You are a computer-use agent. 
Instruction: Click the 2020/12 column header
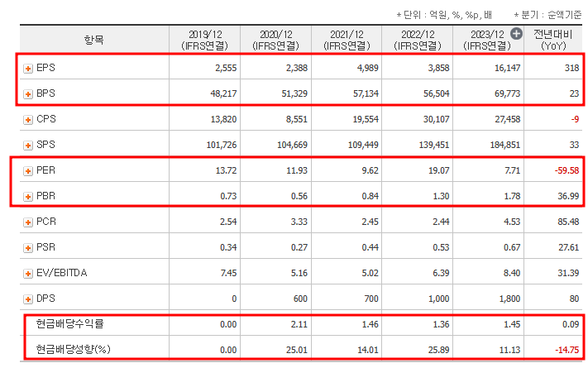pos(275,40)
